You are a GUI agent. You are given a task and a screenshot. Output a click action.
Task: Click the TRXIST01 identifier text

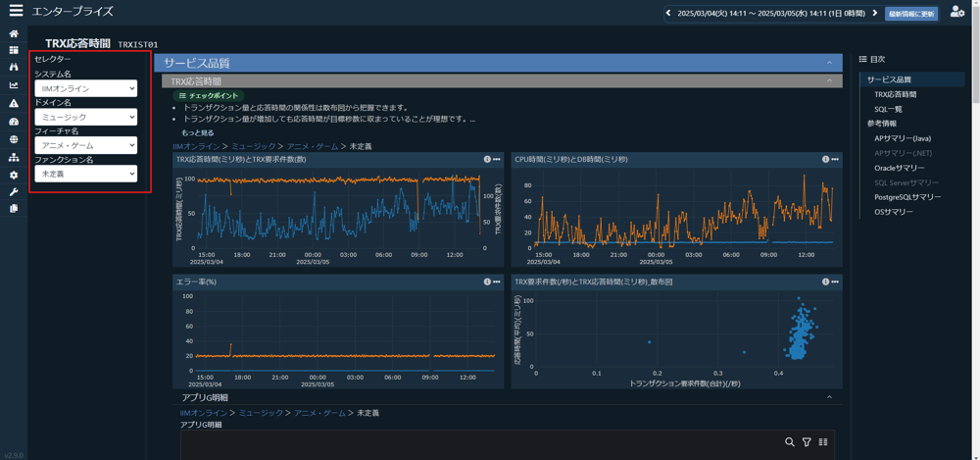click(x=138, y=44)
